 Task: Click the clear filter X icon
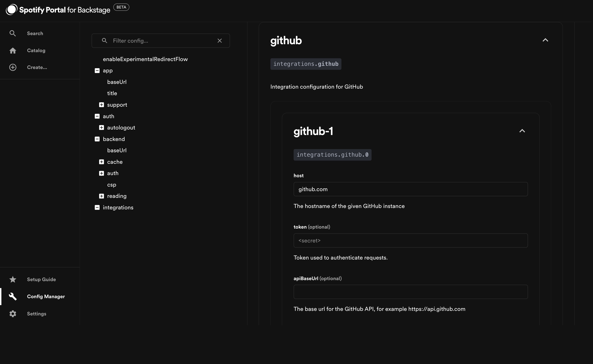(220, 40)
